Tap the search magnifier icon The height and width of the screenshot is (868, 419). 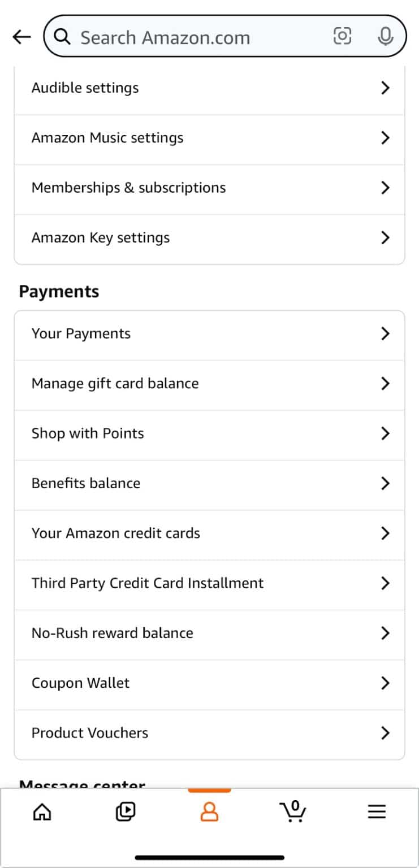62,37
